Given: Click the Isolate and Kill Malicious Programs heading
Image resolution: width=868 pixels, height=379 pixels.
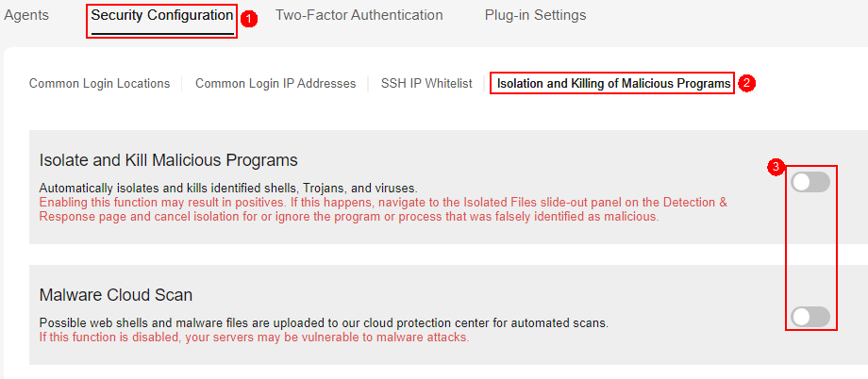Looking at the screenshot, I should 169,160.
